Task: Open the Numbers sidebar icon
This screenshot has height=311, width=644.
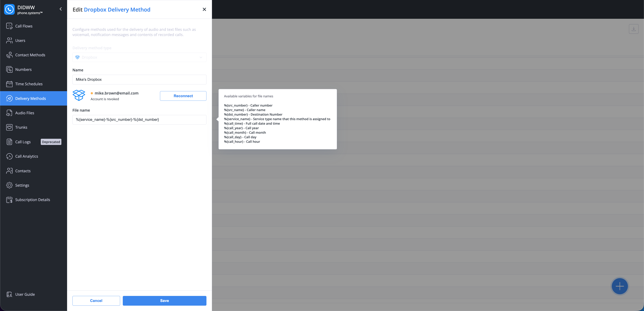Action: coord(9,69)
